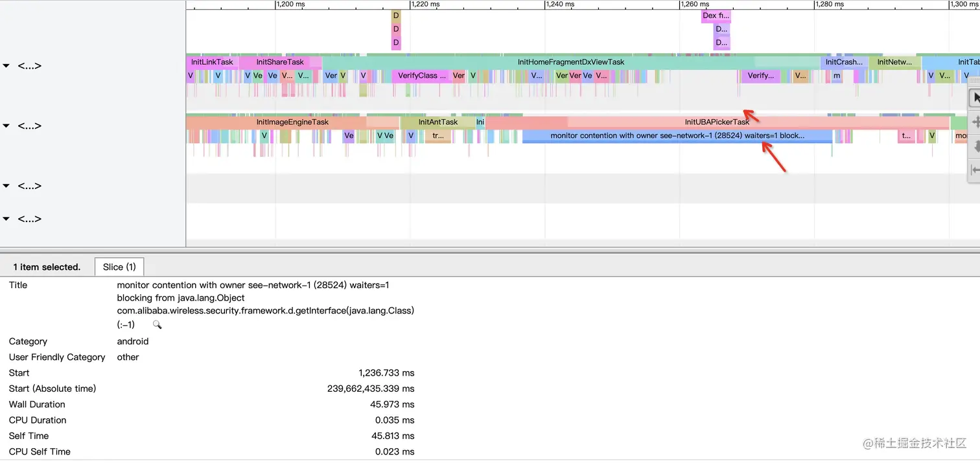Collapse the thread row containing InitLinkTask
Image resolution: width=980 pixels, height=463 pixels.
pos(6,66)
